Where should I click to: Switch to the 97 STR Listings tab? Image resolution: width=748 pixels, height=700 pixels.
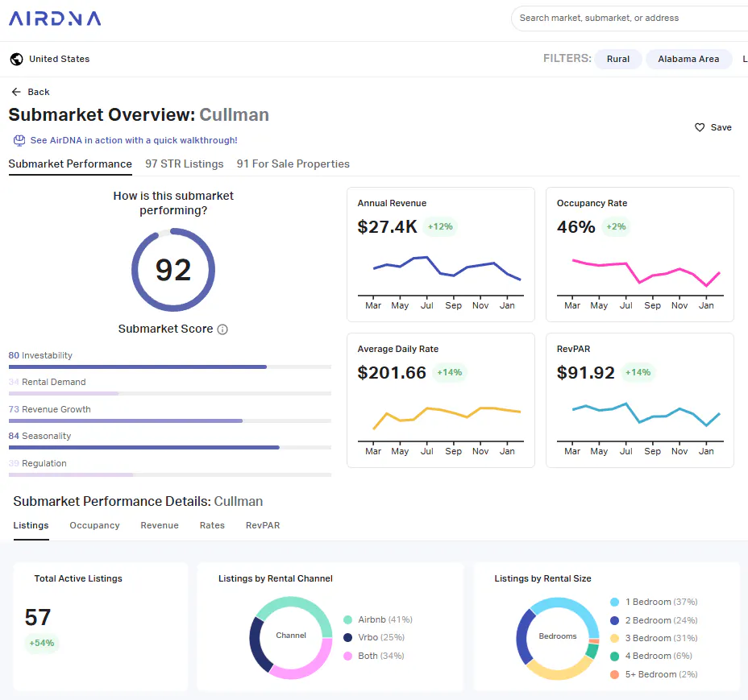tap(184, 164)
